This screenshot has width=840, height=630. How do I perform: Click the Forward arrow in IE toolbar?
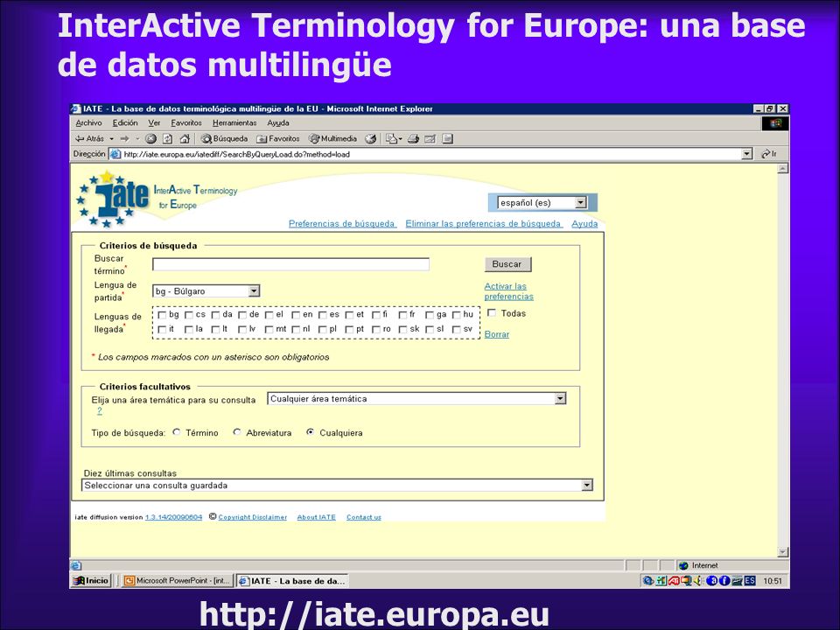[x=124, y=139]
